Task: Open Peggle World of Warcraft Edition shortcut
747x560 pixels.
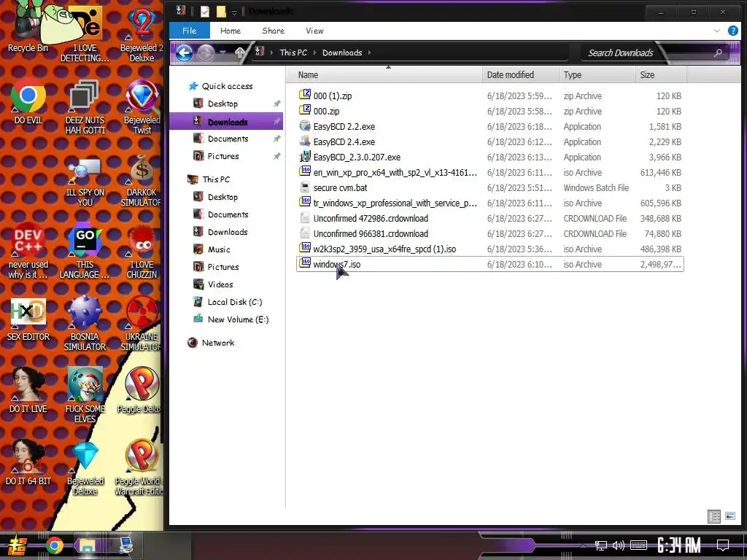Action: 142,469
